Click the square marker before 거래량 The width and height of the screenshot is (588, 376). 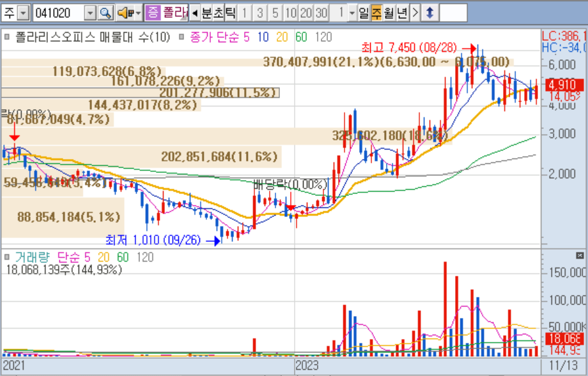pos(7,257)
